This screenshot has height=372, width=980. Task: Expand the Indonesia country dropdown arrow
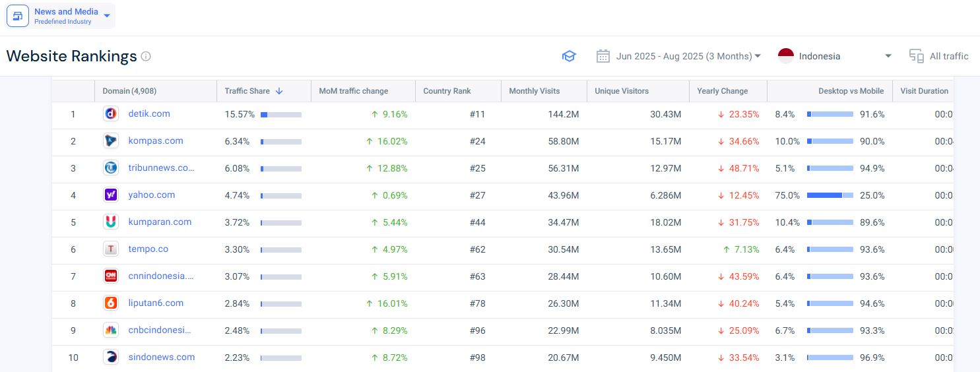point(888,56)
